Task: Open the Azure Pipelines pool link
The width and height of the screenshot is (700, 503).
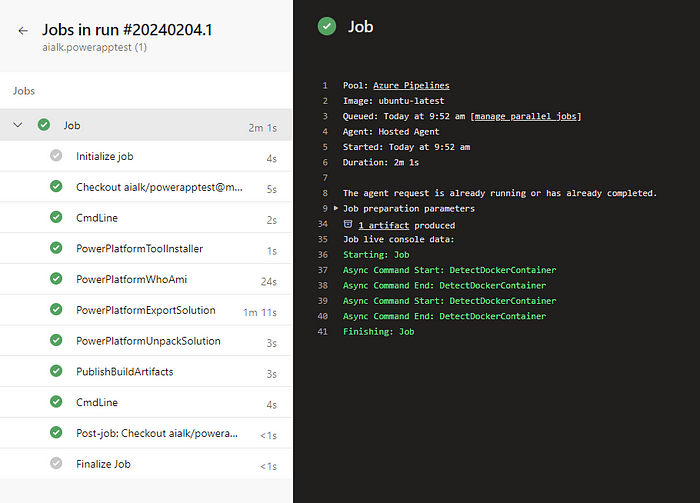Action: pos(411,85)
